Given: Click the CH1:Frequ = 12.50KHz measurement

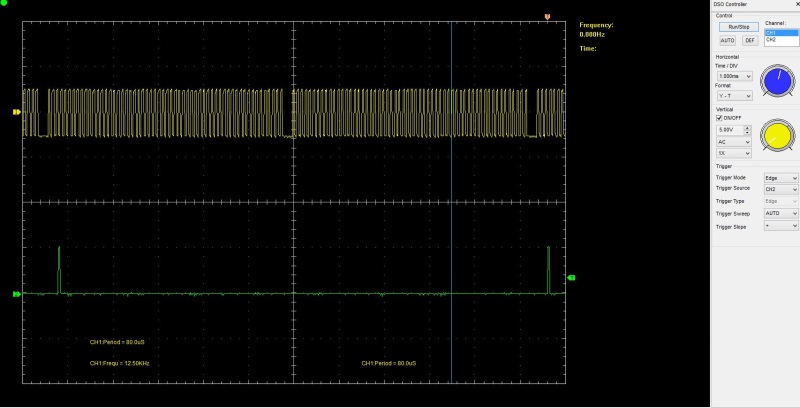Looking at the screenshot, I should tap(119, 363).
